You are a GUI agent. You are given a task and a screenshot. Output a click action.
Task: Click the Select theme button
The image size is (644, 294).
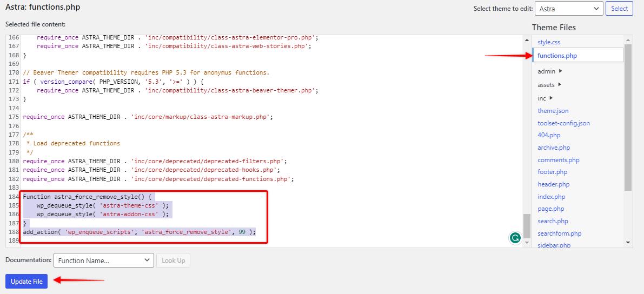[619, 9]
